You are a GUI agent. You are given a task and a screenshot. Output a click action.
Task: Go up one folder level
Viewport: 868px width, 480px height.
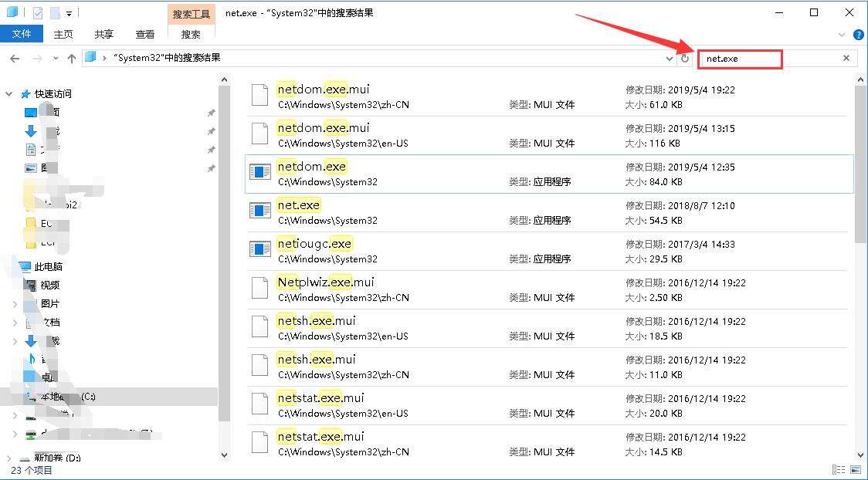coord(71,58)
